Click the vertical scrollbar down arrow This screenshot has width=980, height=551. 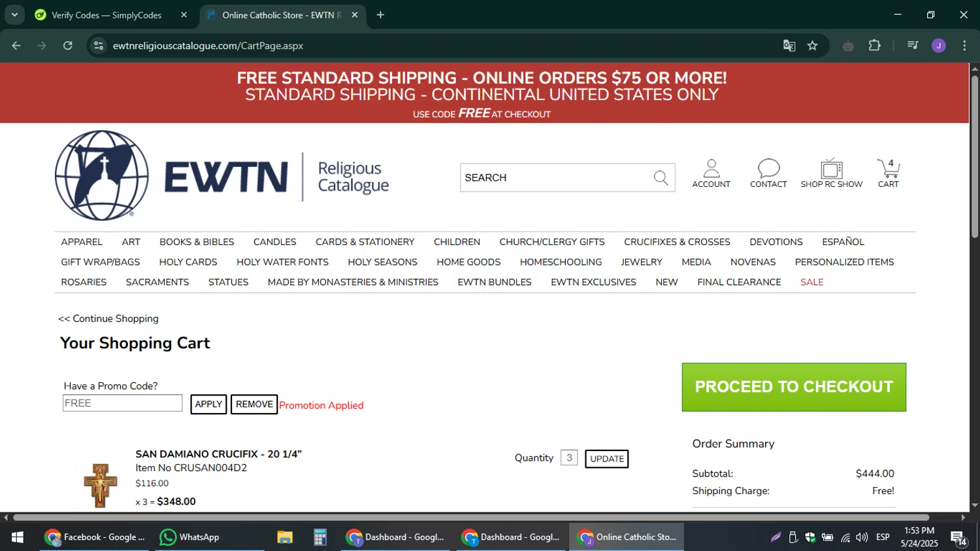975,505
